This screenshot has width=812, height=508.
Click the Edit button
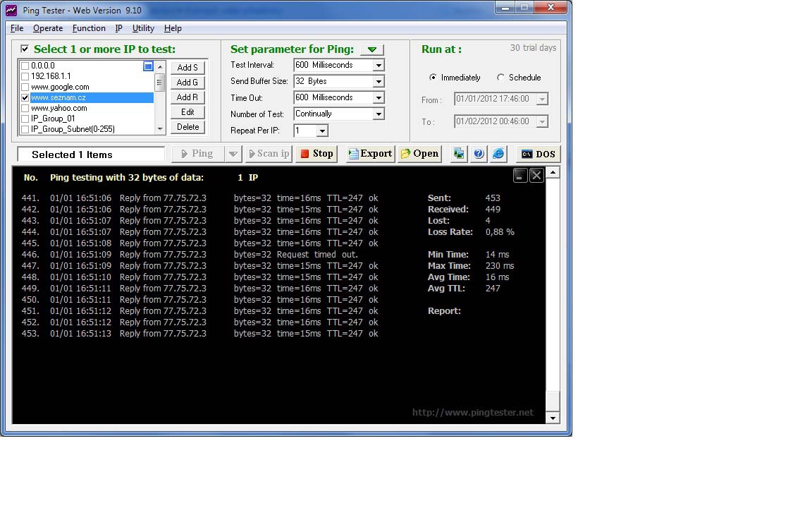click(x=187, y=112)
